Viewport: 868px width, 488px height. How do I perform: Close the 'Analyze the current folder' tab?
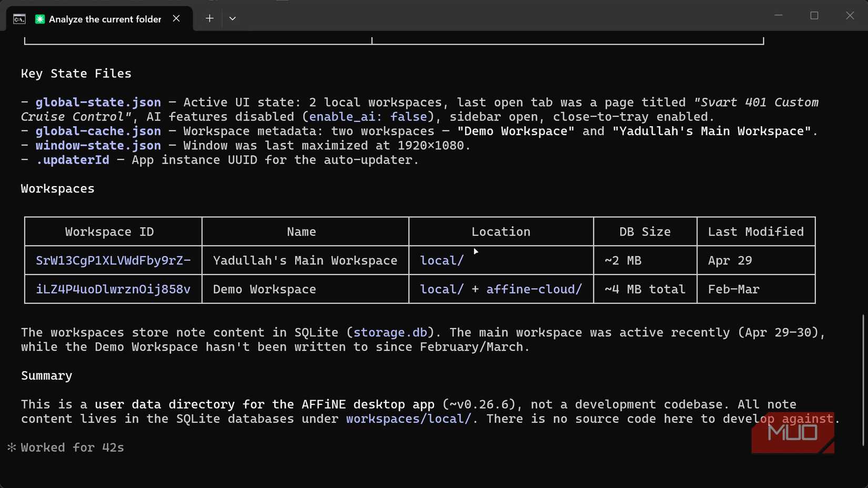tap(176, 18)
